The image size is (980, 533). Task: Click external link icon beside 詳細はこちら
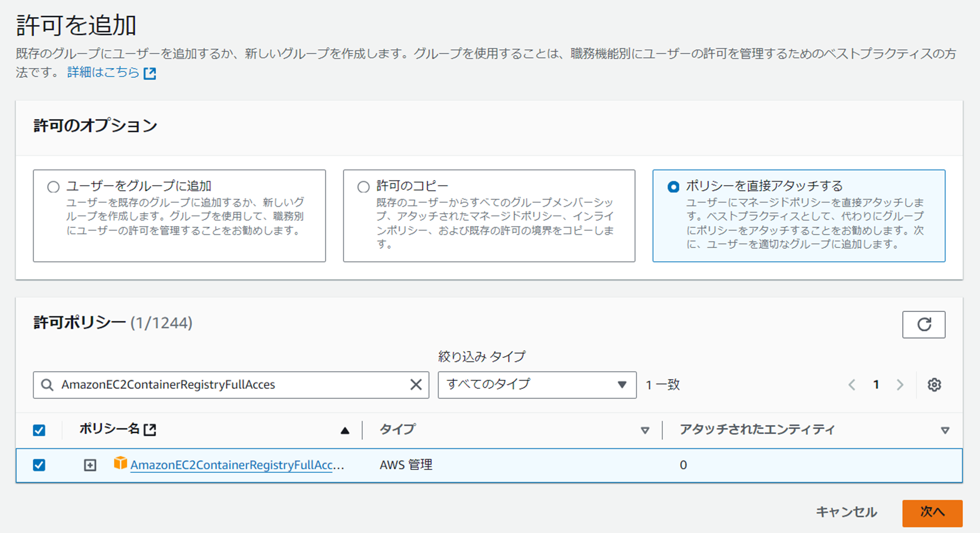pos(150,73)
